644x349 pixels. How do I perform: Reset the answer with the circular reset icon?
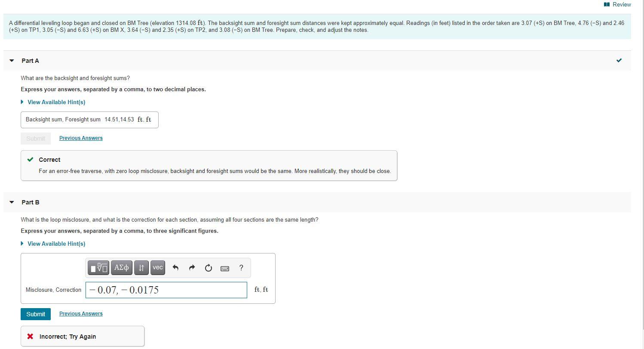[208, 267]
